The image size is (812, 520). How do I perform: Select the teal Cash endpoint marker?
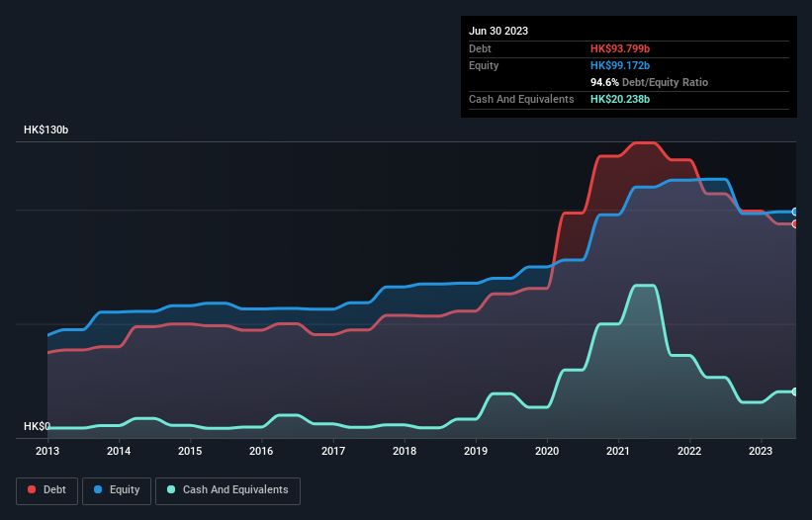795,391
